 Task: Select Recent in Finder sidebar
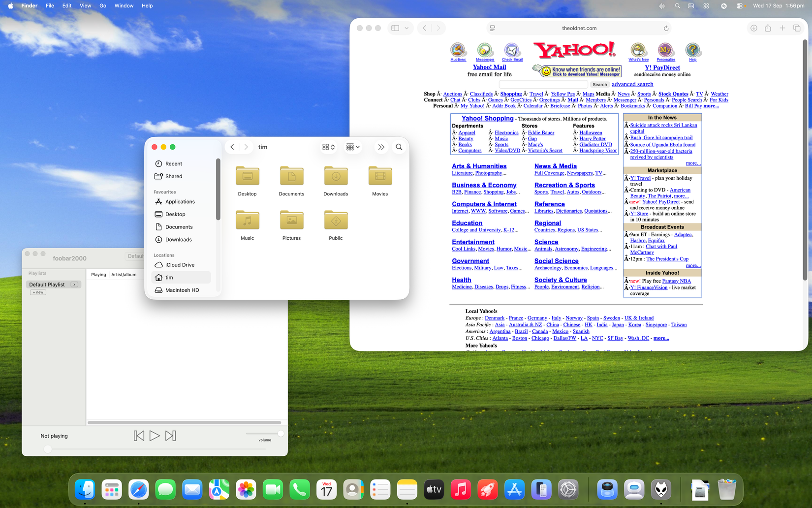[x=181, y=163]
